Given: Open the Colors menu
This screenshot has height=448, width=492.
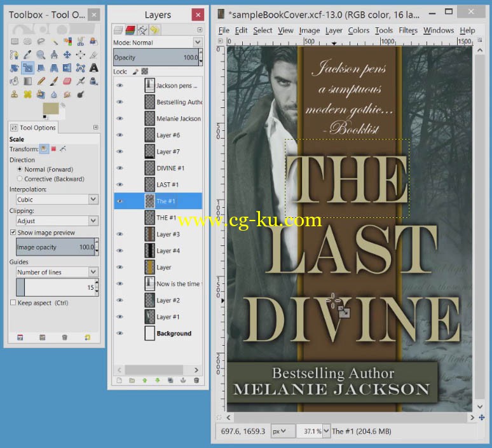Looking at the screenshot, I should click(359, 31).
